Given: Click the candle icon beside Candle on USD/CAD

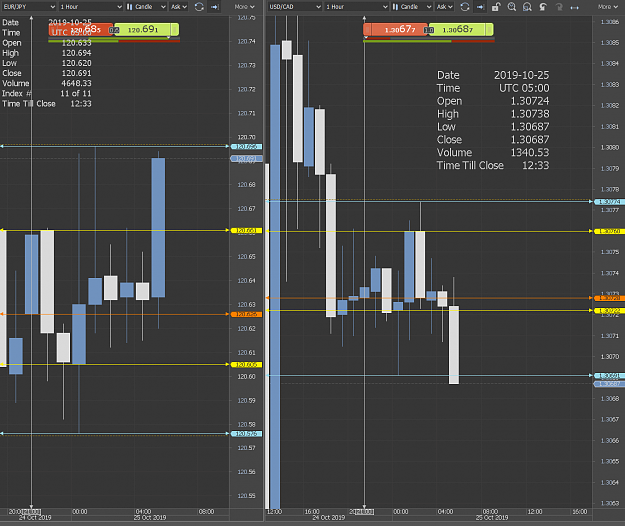Looking at the screenshot, I should pyautogui.click(x=395, y=6).
